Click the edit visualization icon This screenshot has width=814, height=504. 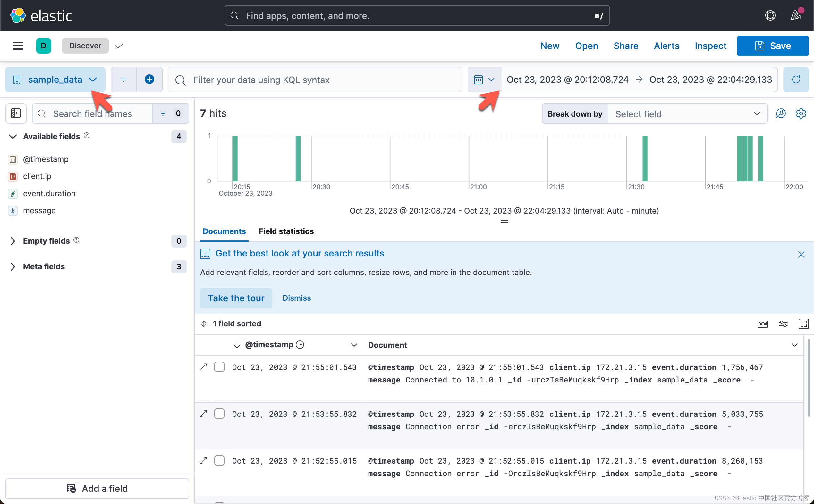click(x=780, y=114)
